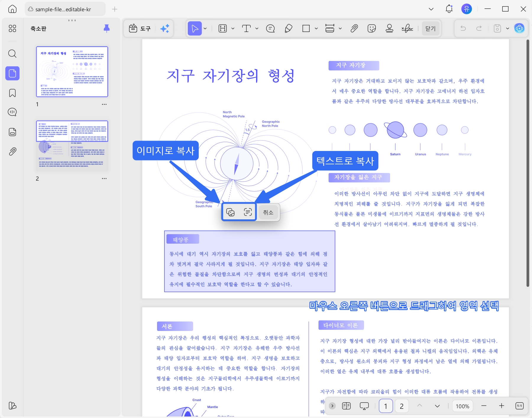
Task: Select the pencil drawing tool
Action: 288,28
